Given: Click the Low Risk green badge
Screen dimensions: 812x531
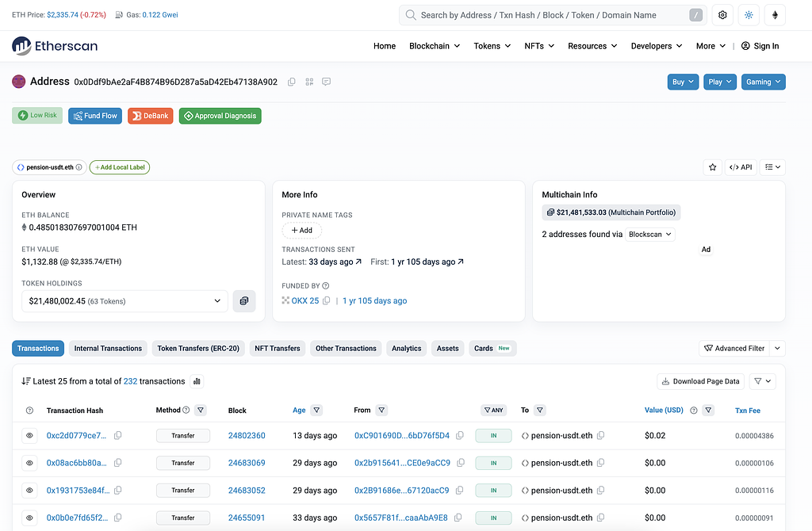Looking at the screenshot, I should [x=37, y=116].
